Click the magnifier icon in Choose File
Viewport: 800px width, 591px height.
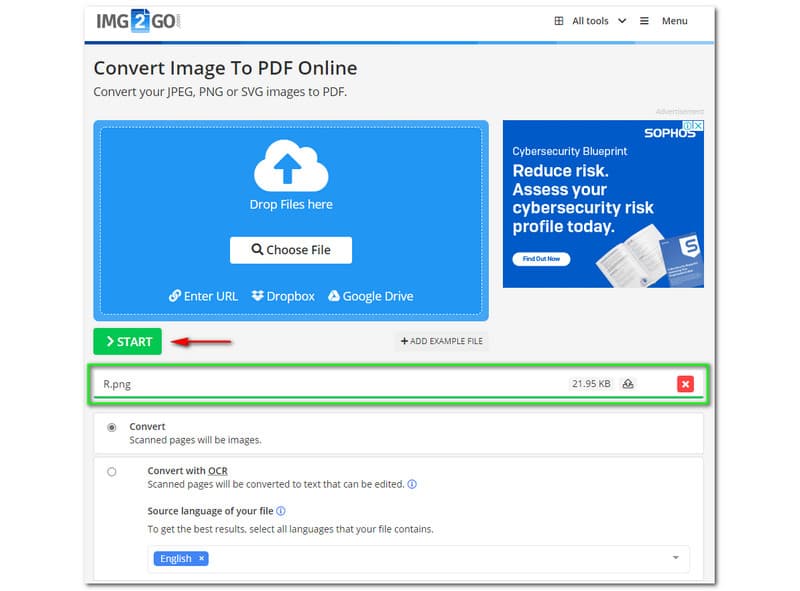tap(257, 250)
